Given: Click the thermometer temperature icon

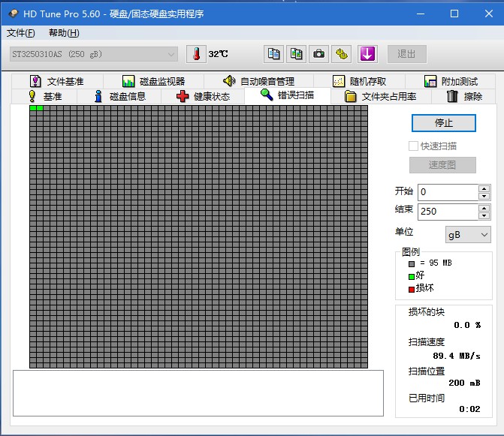Looking at the screenshot, I should [x=196, y=54].
